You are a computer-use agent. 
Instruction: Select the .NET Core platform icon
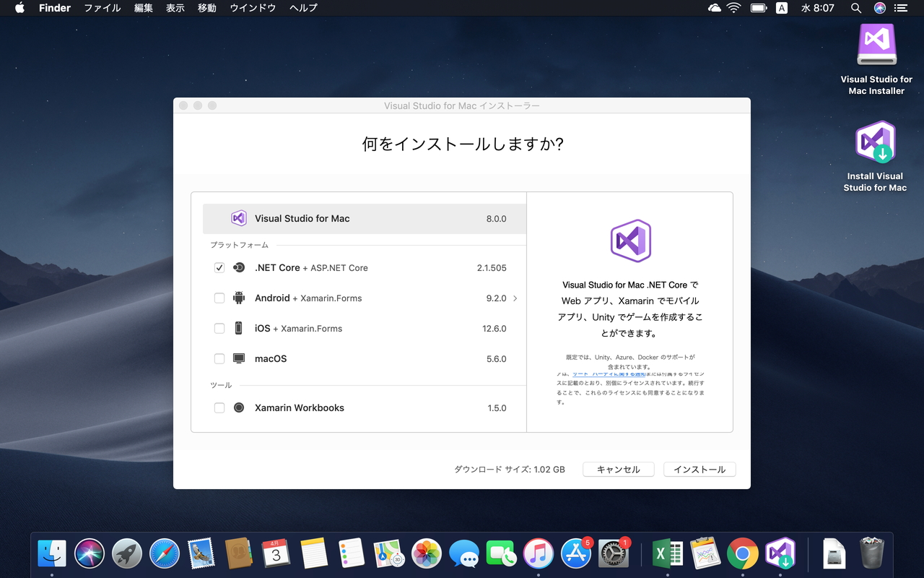coord(238,267)
